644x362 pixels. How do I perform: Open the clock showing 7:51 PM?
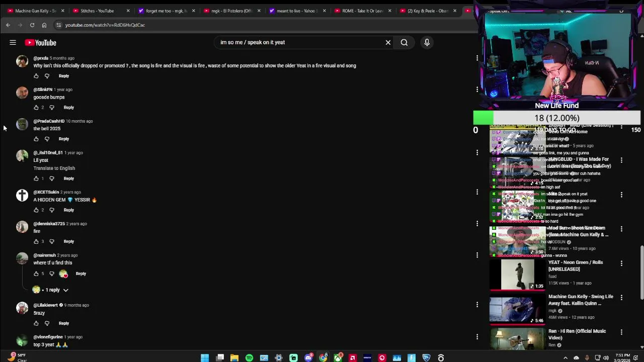621,358
